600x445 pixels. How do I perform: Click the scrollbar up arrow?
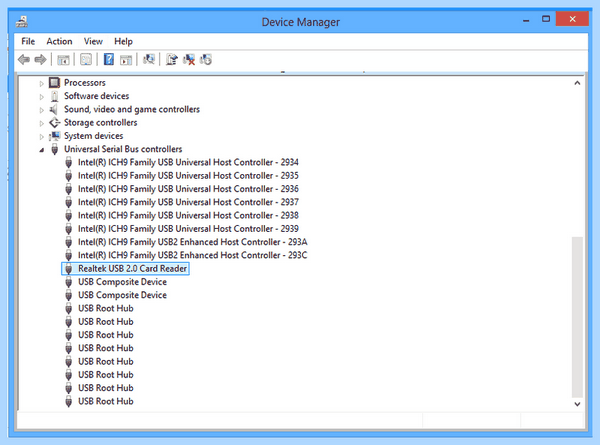pos(577,83)
